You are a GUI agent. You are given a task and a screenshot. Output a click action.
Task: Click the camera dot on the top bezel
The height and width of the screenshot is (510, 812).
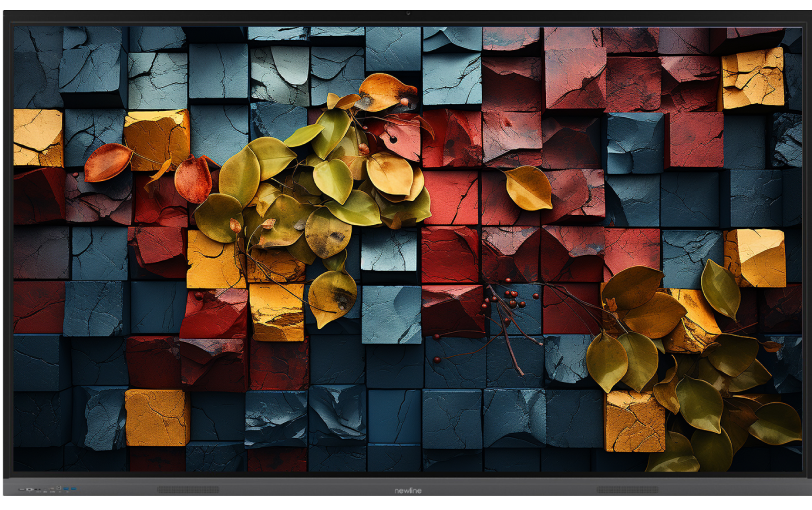[x=408, y=13]
